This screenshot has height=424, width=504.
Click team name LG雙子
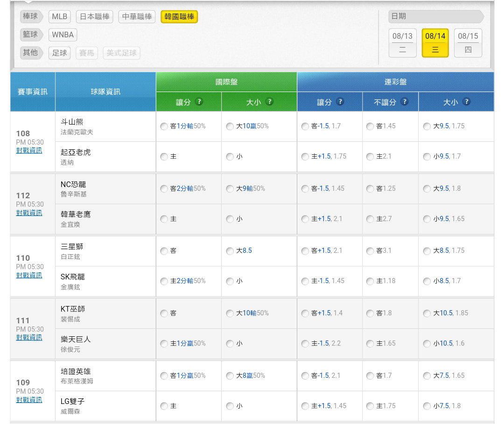point(73,402)
